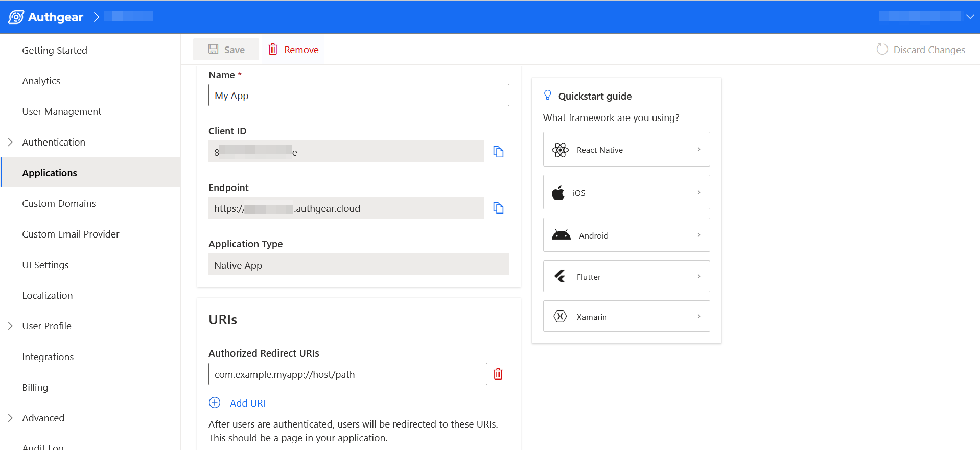Open the Xamarin quickstart guide

tap(626, 316)
